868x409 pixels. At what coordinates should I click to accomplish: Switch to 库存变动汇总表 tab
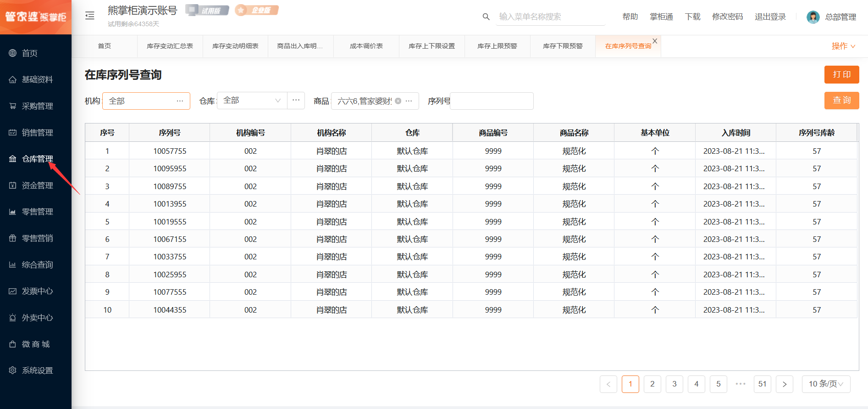(x=170, y=46)
